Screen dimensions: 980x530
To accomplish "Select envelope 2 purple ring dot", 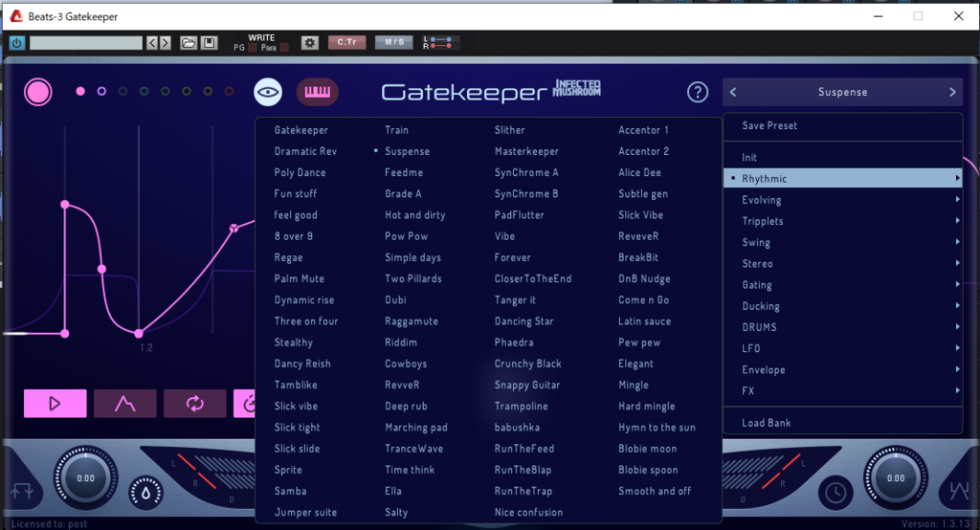I will (x=101, y=91).
